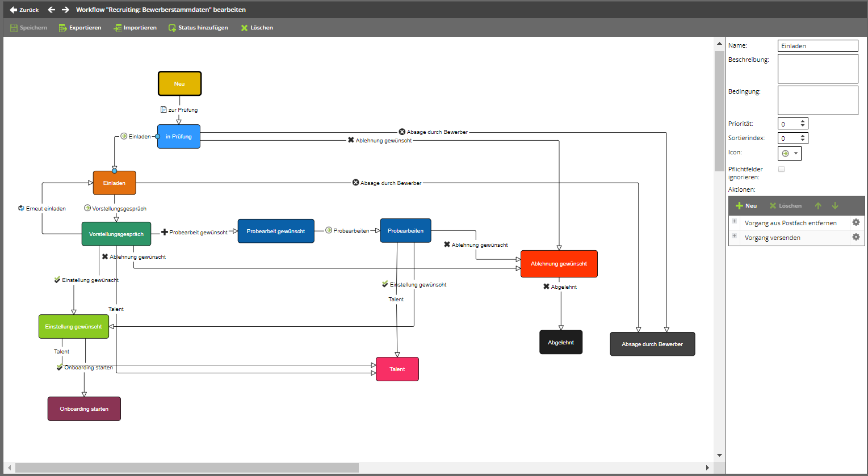Select the Onboarding starten status node
The image size is (868, 476).
pyautogui.click(x=84, y=408)
